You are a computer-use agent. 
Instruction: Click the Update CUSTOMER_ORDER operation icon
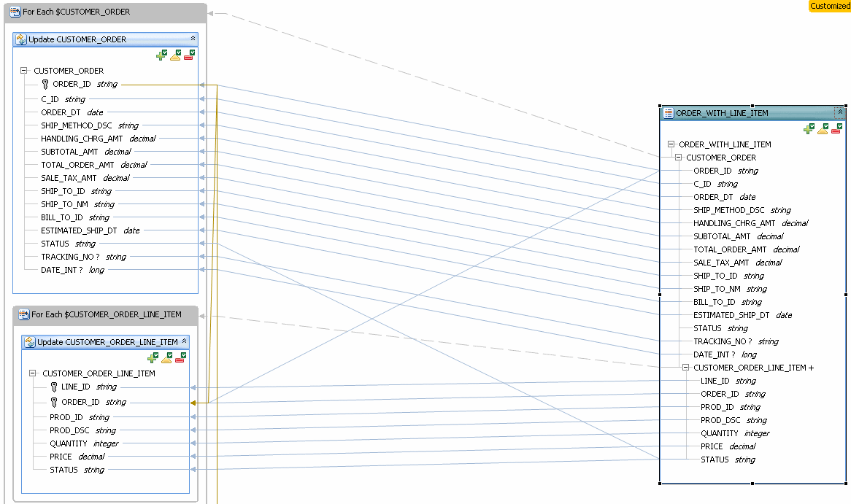pyautogui.click(x=21, y=39)
